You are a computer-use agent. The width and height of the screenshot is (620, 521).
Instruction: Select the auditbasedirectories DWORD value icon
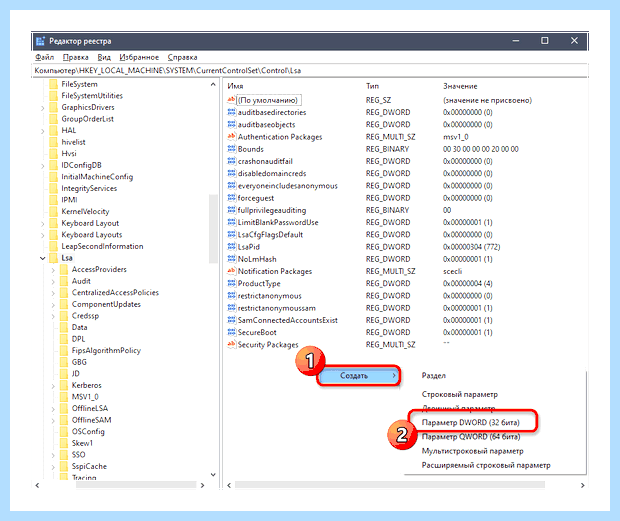click(x=231, y=112)
